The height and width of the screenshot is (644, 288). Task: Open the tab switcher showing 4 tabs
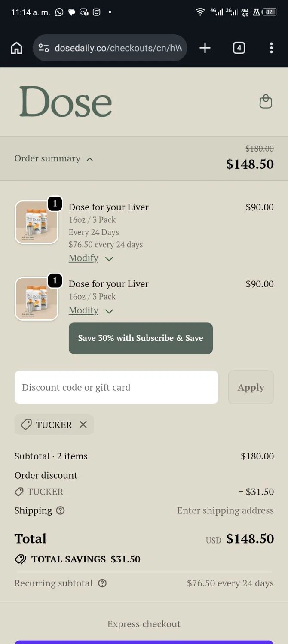point(239,48)
